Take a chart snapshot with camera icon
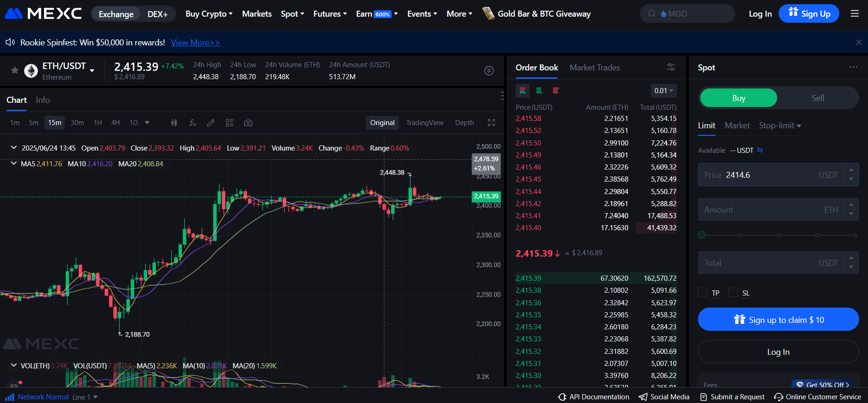Viewport: 868px width, 403px height. point(248,123)
